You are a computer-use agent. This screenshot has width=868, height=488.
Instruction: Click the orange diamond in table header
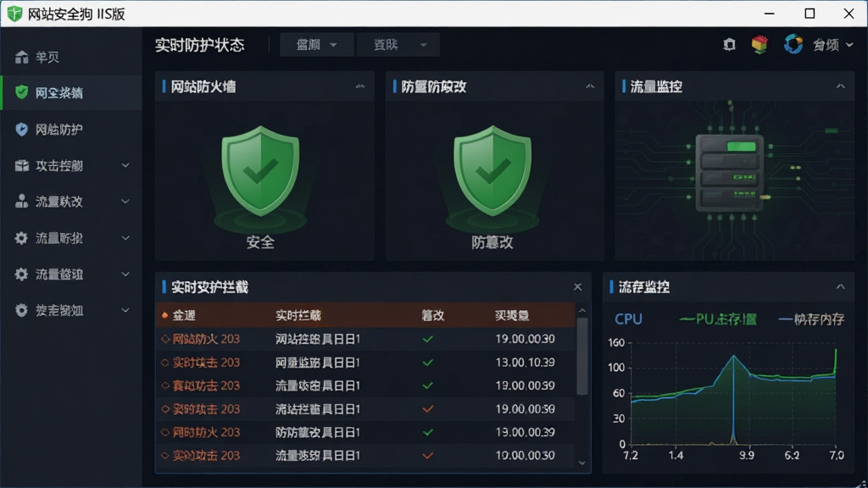[165, 315]
